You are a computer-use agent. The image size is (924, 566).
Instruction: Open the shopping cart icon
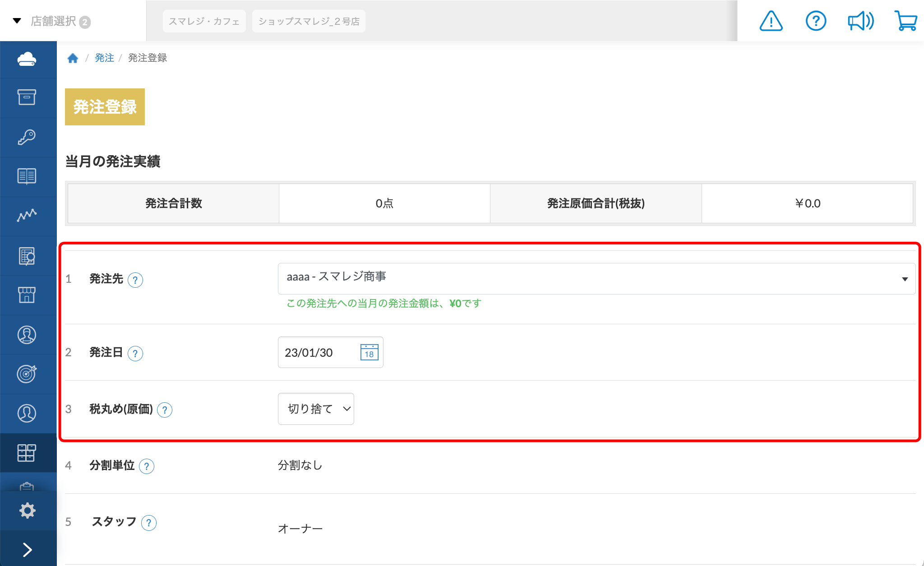coord(906,21)
